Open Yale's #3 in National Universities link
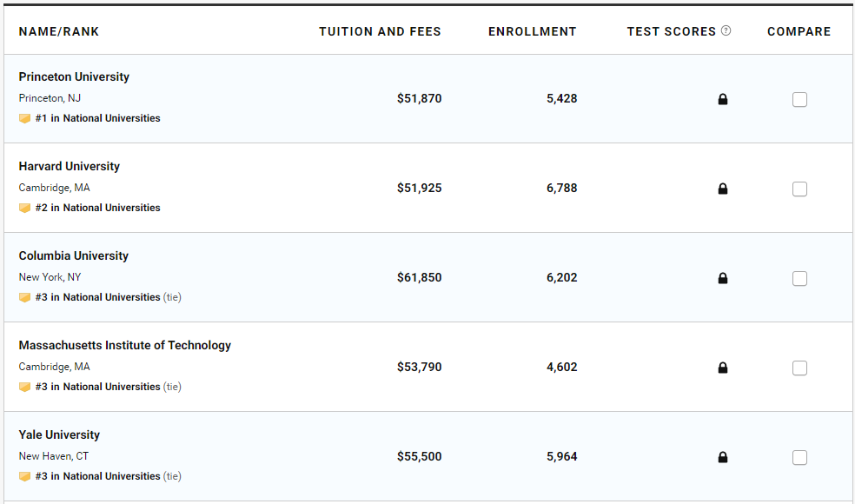This screenshot has width=855, height=504. coord(97,476)
